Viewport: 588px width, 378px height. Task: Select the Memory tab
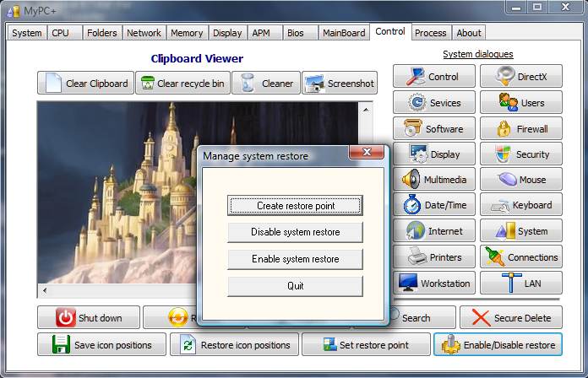click(187, 33)
